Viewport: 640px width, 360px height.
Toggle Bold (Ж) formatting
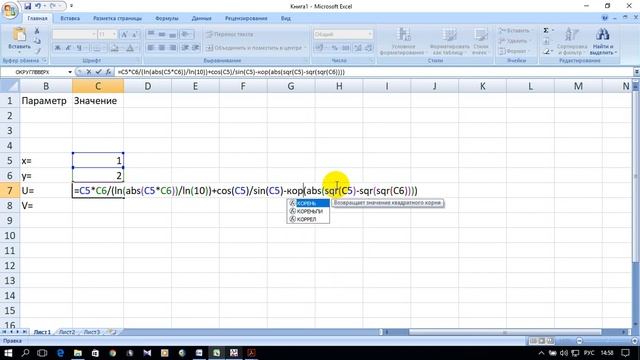point(58,48)
